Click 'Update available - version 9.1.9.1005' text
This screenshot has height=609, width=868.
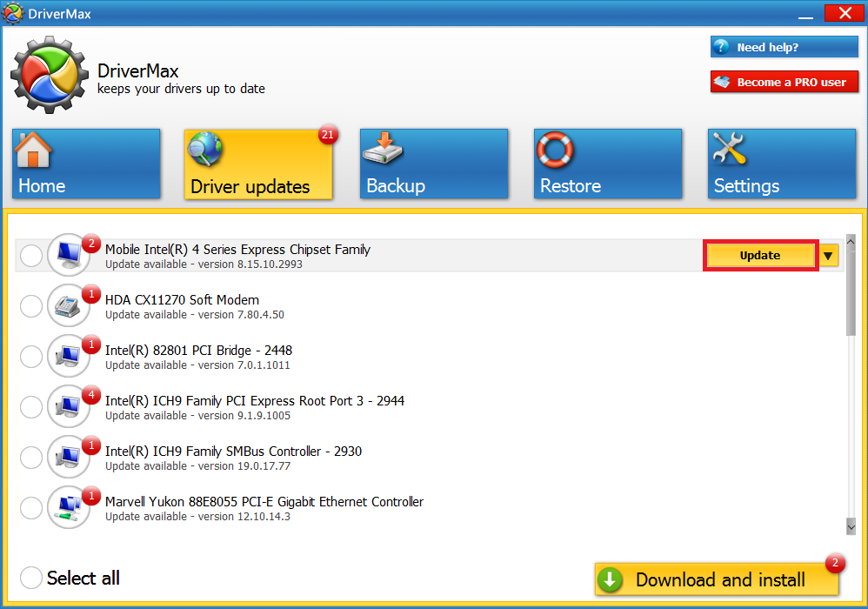click(x=198, y=416)
